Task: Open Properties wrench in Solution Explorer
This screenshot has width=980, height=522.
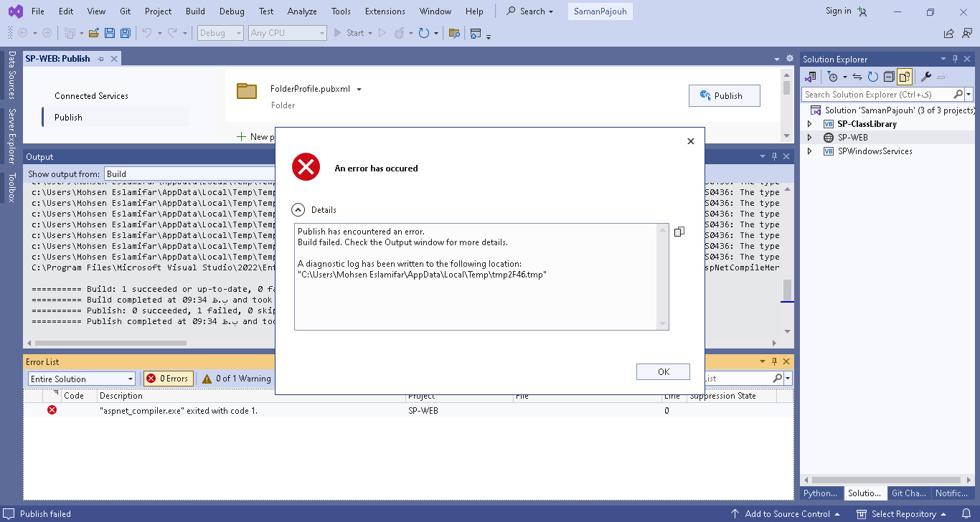Action: pyautogui.click(x=926, y=77)
